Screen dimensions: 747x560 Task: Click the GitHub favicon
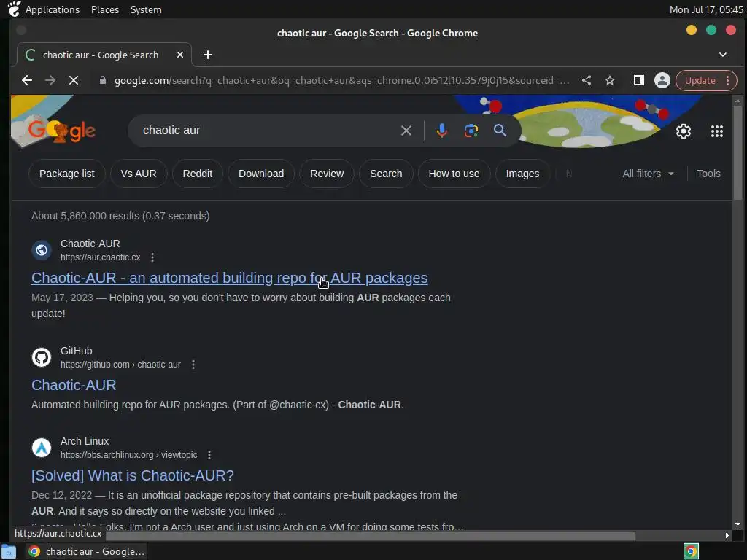[42, 357]
